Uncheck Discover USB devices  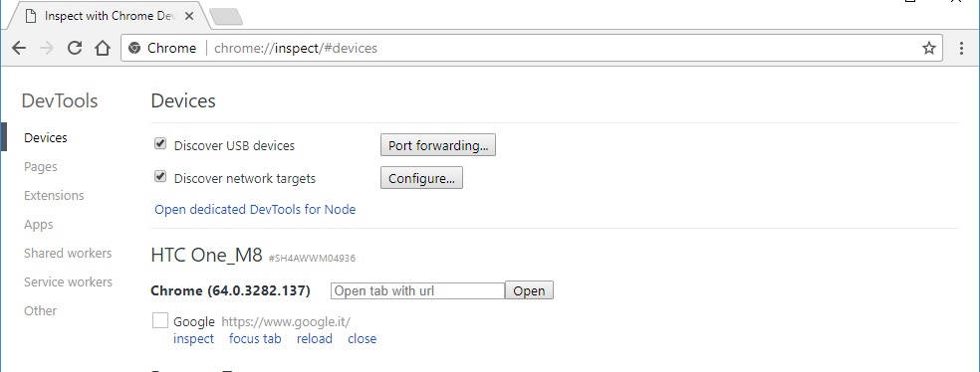pos(160,144)
